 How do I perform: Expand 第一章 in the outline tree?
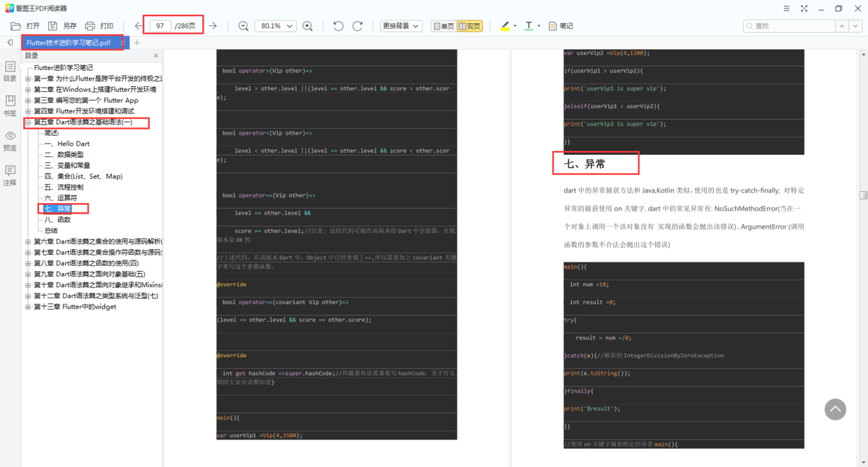pyautogui.click(x=28, y=78)
